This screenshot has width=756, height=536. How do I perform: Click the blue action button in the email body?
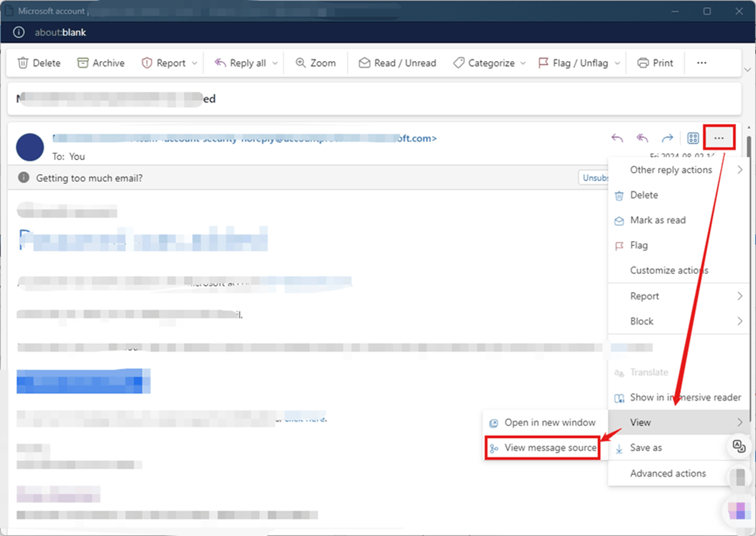83,381
